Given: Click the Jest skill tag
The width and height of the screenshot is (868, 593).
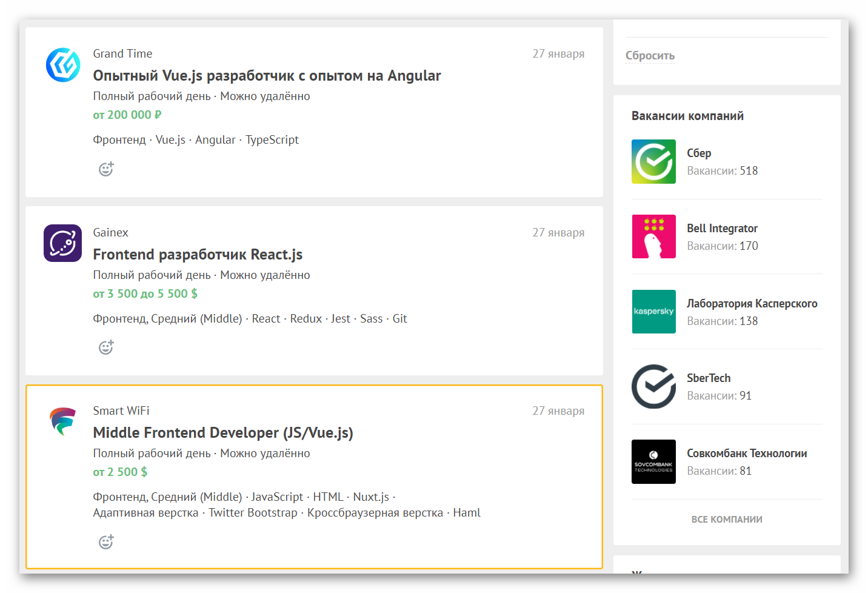Looking at the screenshot, I should pyautogui.click(x=341, y=319).
